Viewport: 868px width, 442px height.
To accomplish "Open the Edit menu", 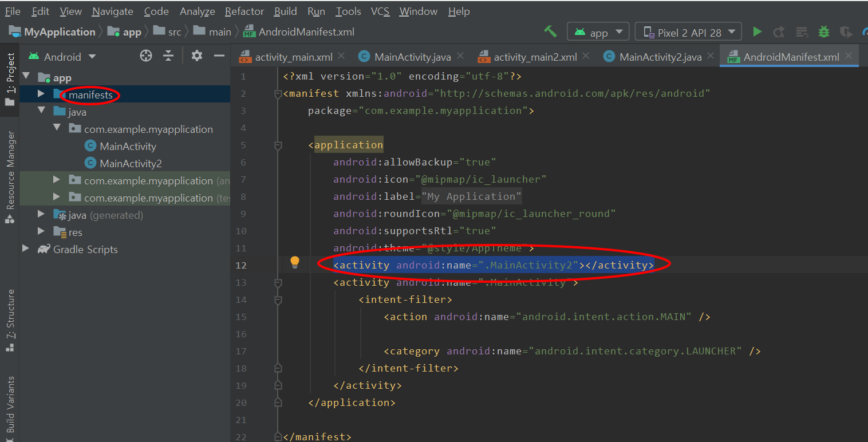I will point(40,11).
